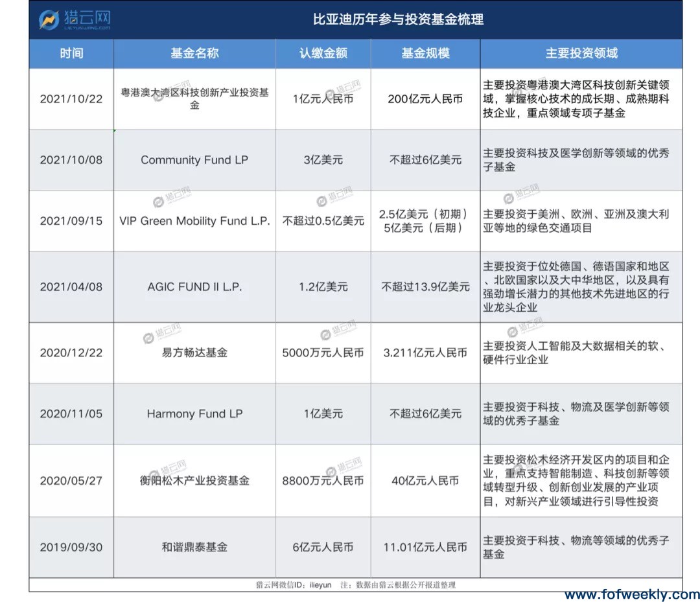Click 不超过6亿美元 in Harmony Fund row

[x=425, y=414]
